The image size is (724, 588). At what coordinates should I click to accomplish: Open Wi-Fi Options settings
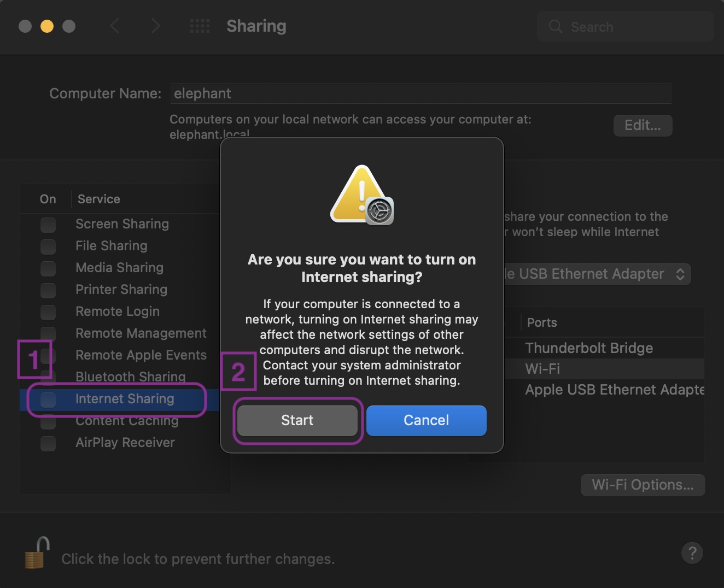[643, 485]
